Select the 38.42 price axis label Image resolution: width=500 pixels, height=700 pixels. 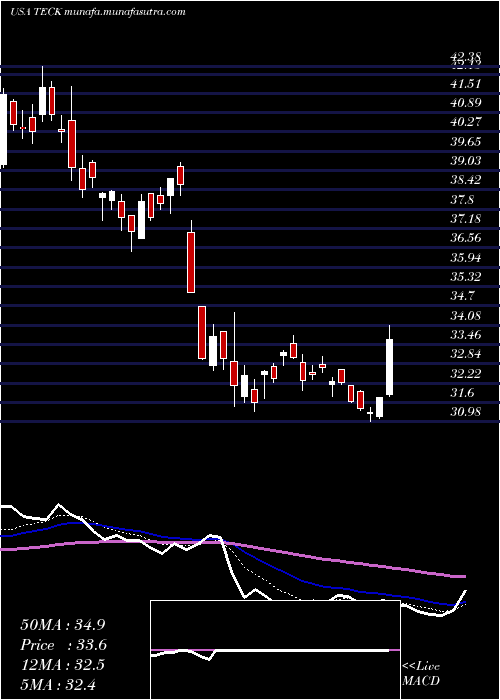click(x=466, y=180)
